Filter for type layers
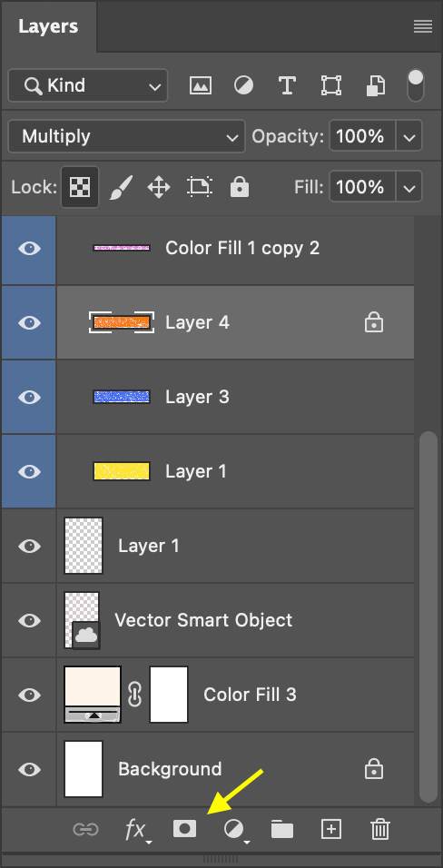This screenshot has height=868, width=443. (286, 86)
